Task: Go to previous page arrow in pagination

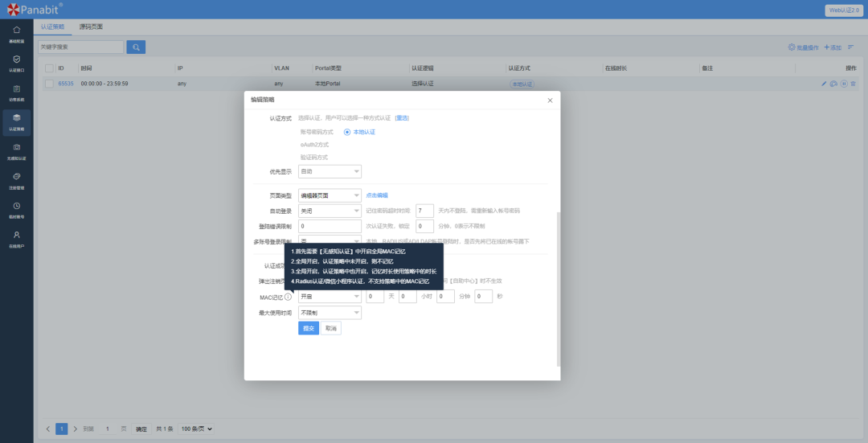Action: tap(48, 429)
